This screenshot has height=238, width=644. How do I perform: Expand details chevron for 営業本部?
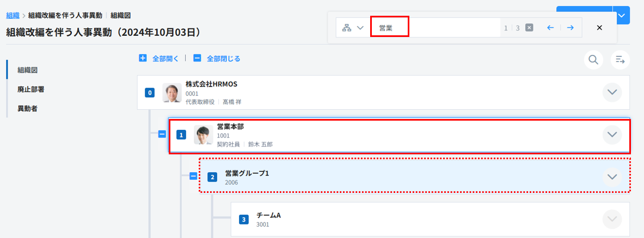(612, 135)
